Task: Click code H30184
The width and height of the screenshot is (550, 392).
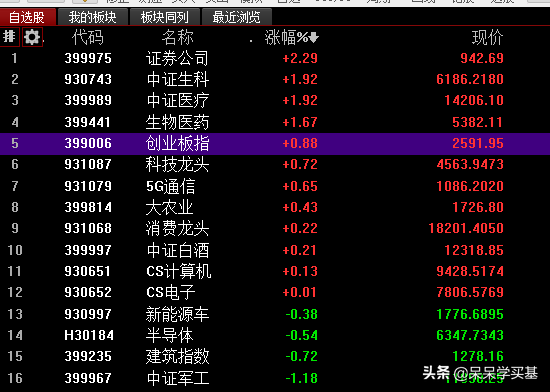Action: tap(89, 336)
